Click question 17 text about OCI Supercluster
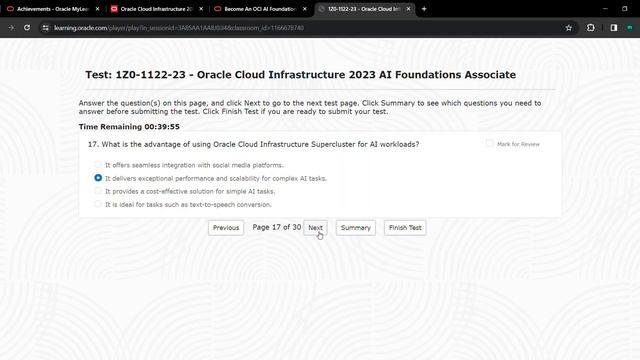Screen dimensions: 640x360 253,144
